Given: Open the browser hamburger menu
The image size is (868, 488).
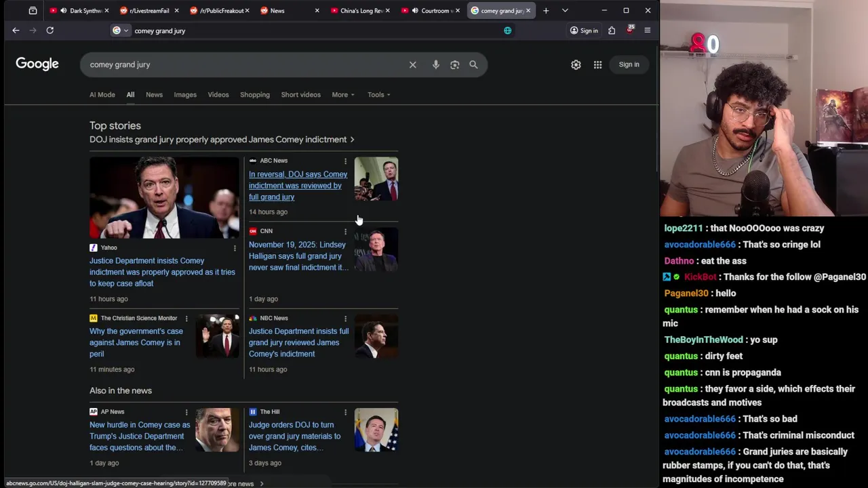Looking at the screenshot, I should point(647,30).
